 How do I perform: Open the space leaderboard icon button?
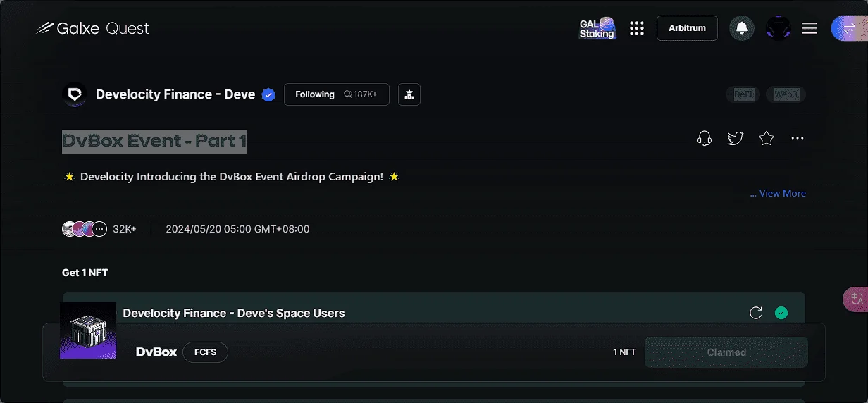coord(409,94)
